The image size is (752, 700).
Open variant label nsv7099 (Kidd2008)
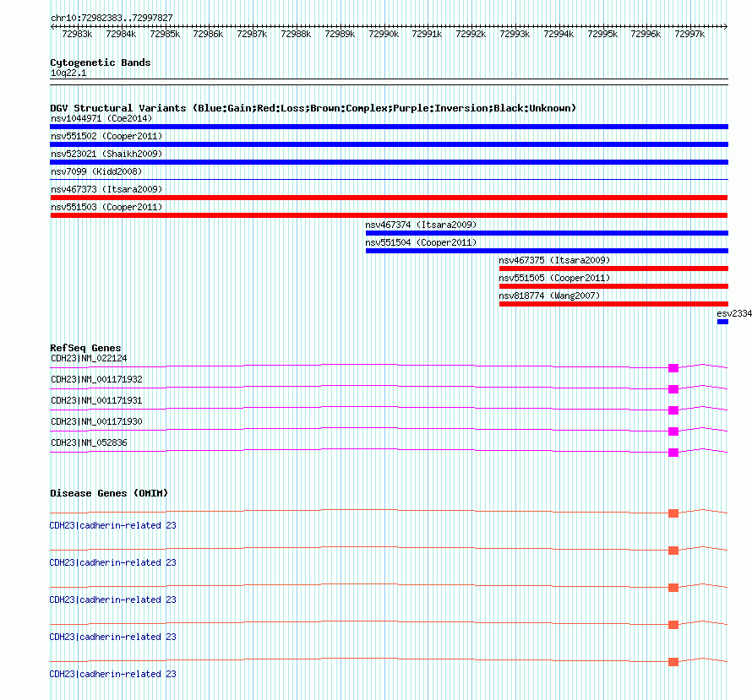96,171
